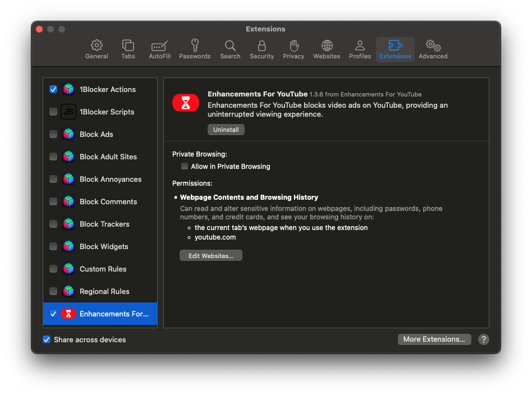Open More Extensions in the App Store
Viewport: 532px width, 395px height.
click(434, 339)
